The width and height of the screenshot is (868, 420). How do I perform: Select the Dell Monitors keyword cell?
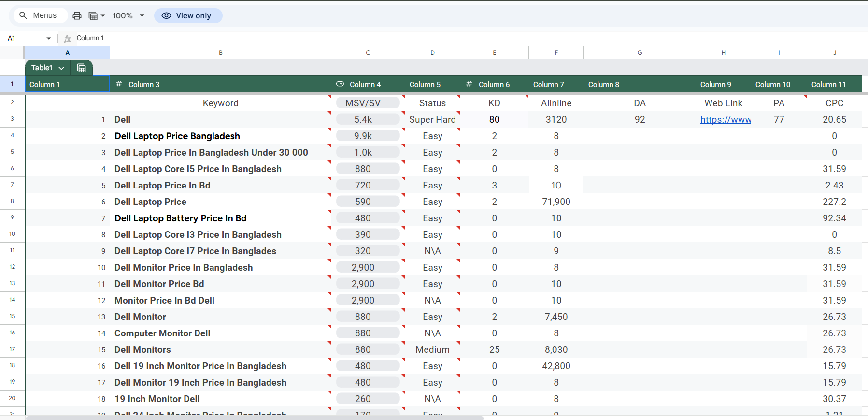click(x=221, y=349)
